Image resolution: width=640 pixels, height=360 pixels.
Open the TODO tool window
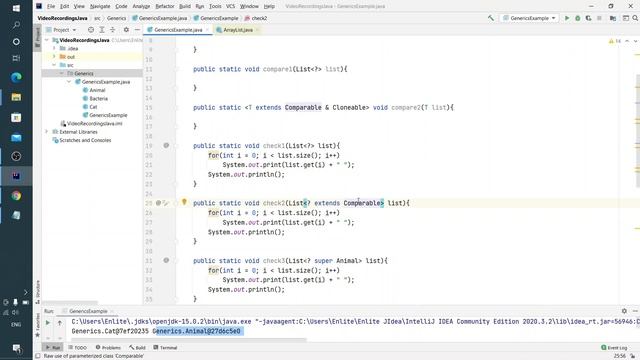pyautogui.click(x=78, y=347)
